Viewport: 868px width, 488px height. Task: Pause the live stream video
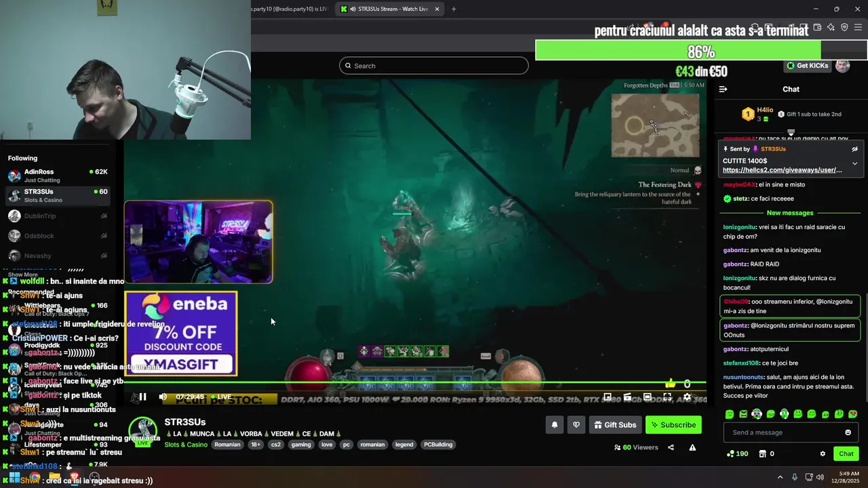[142, 397]
